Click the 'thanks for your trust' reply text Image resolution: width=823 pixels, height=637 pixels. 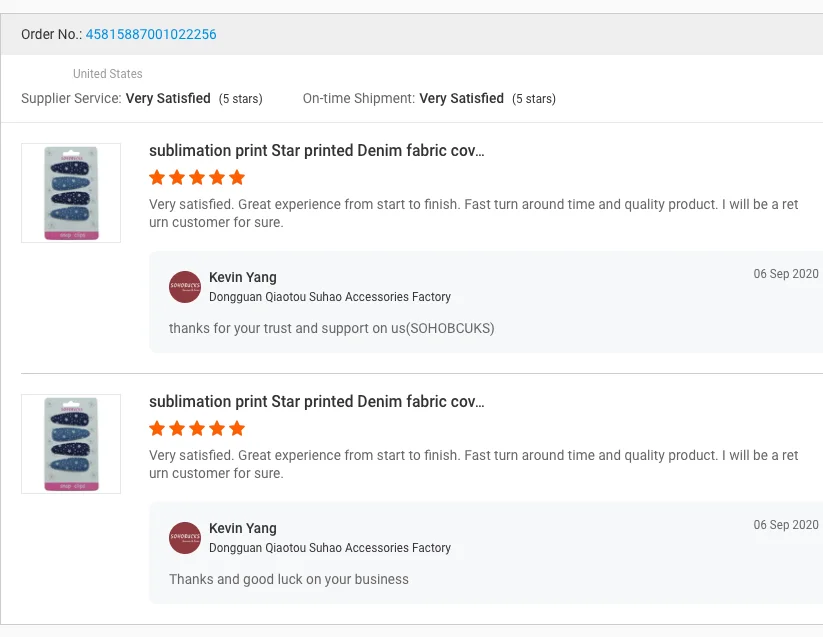(331, 328)
